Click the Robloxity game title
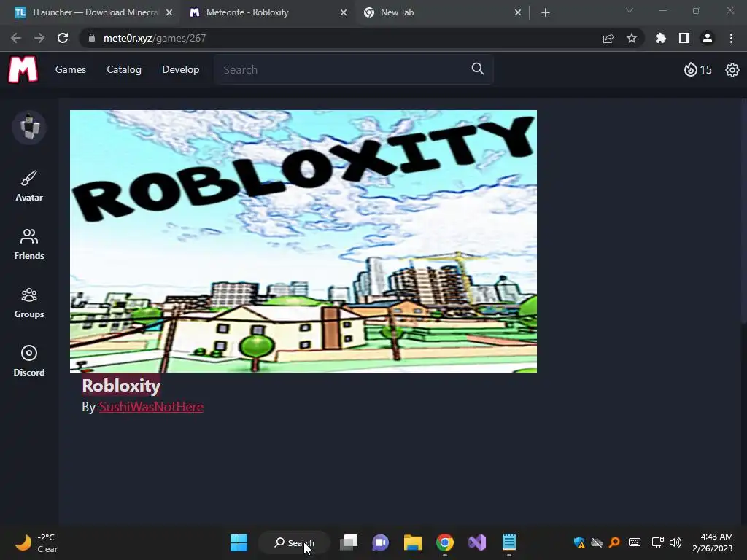 coord(121,385)
